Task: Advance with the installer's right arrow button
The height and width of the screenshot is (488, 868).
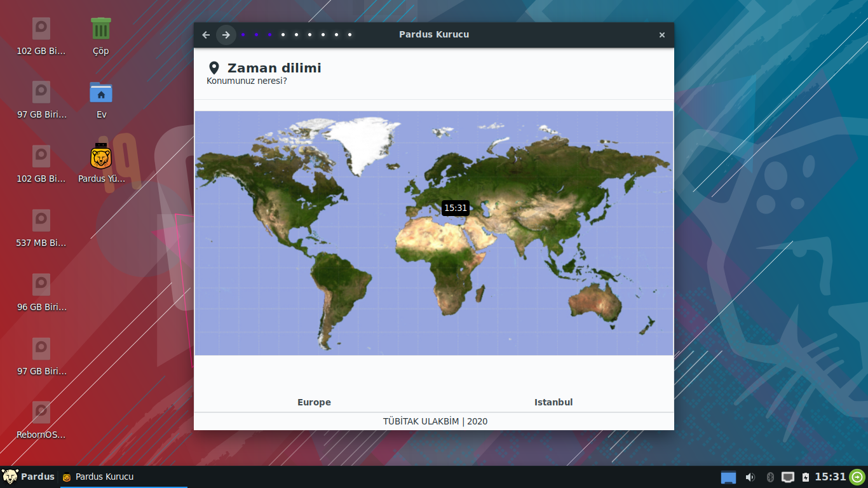Action: (x=226, y=35)
